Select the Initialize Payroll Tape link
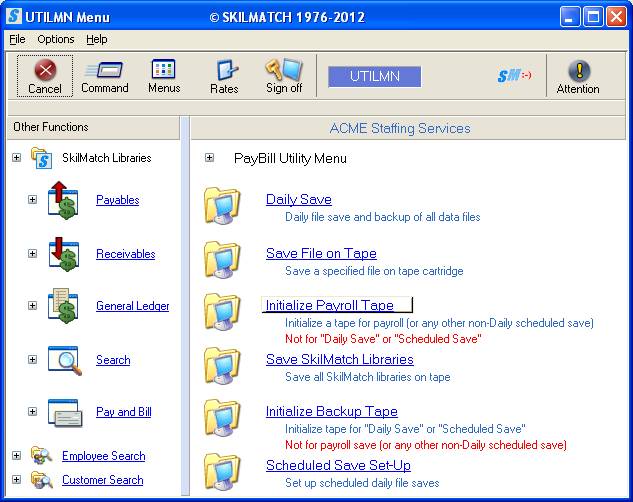This screenshot has width=633, height=502. [329, 305]
